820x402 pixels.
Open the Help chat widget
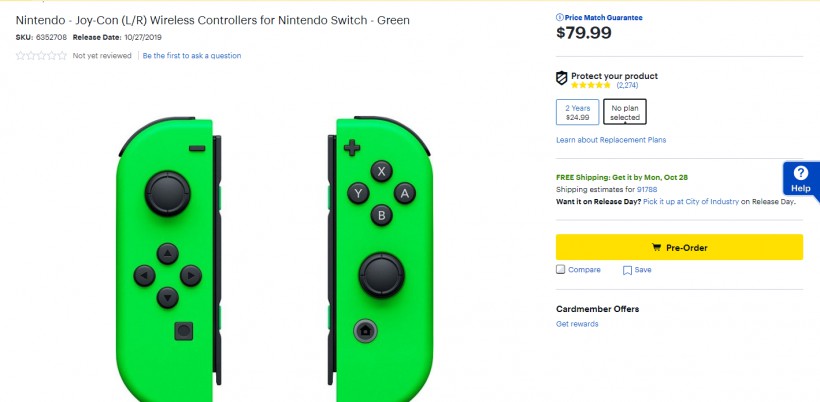click(x=801, y=179)
